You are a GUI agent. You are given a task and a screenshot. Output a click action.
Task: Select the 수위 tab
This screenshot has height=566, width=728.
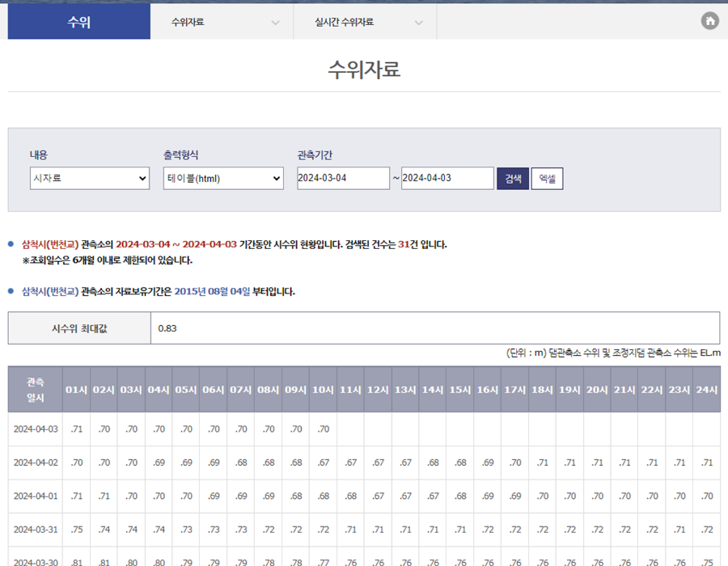tap(78, 21)
